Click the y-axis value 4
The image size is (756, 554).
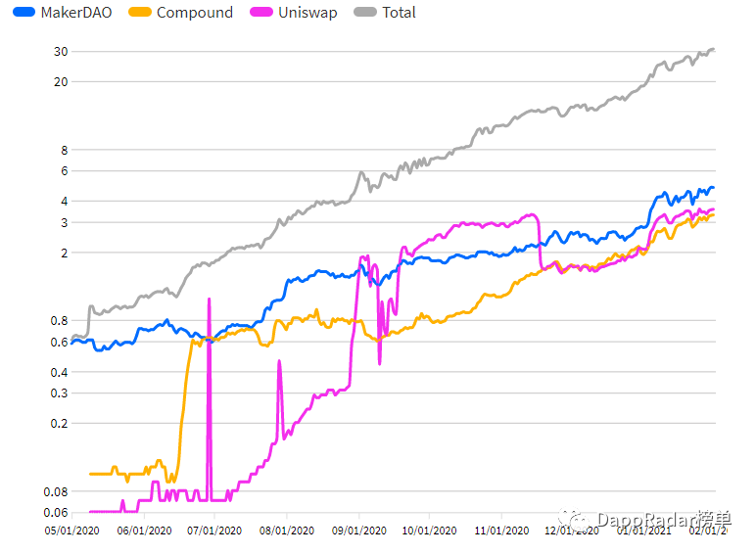[x=64, y=202]
